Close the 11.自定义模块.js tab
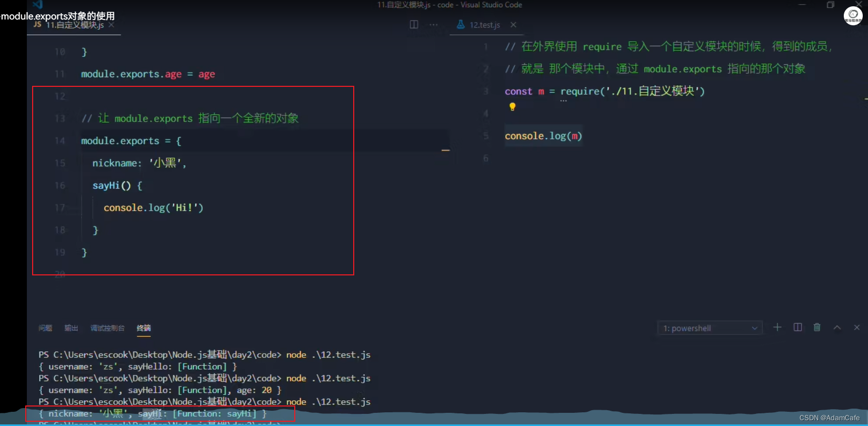 [111, 25]
